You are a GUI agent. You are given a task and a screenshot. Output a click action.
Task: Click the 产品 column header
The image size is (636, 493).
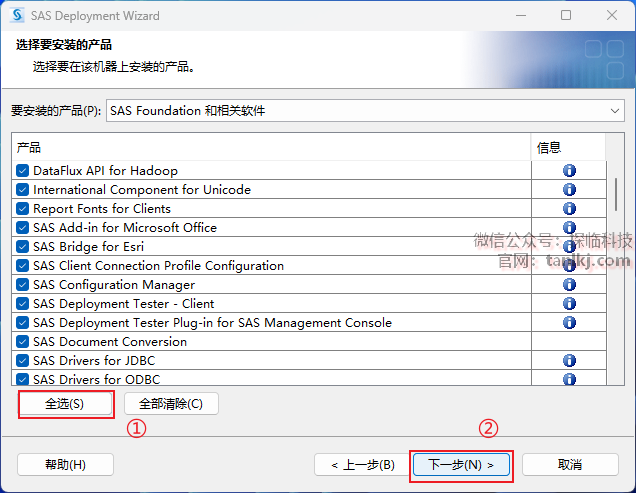point(270,148)
